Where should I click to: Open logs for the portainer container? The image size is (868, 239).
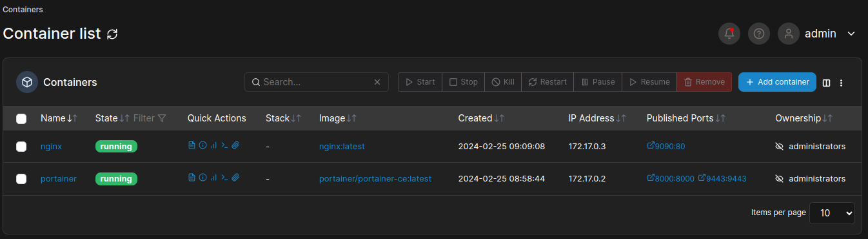pyautogui.click(x=192, y=177)
